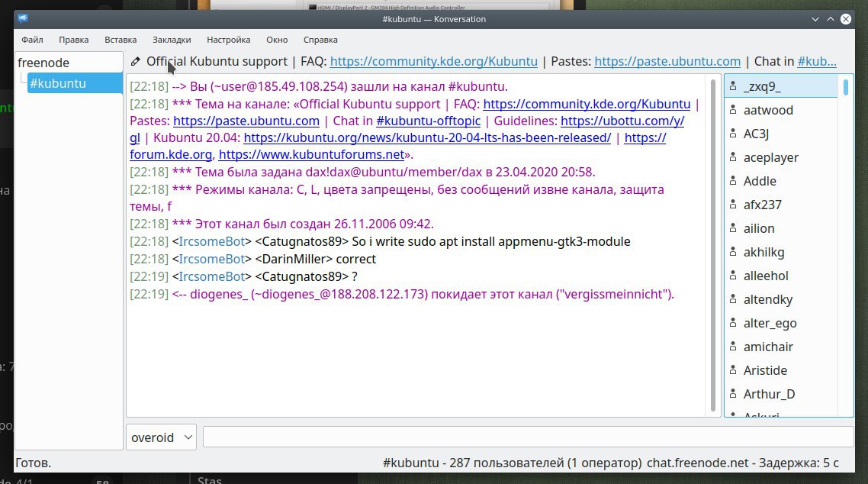This screenshot has width=868, height=484.
Task: Click the Готов status text
Action: (x=34, y=463)
